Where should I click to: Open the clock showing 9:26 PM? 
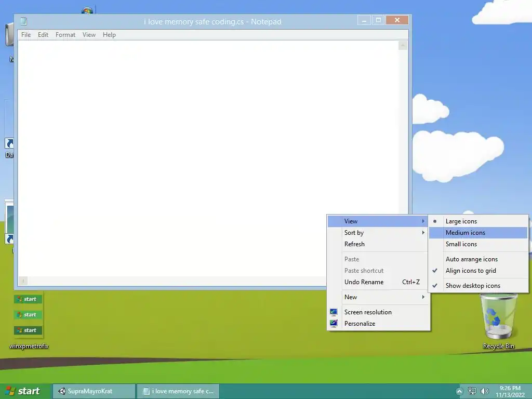click(x=510, y=392)
